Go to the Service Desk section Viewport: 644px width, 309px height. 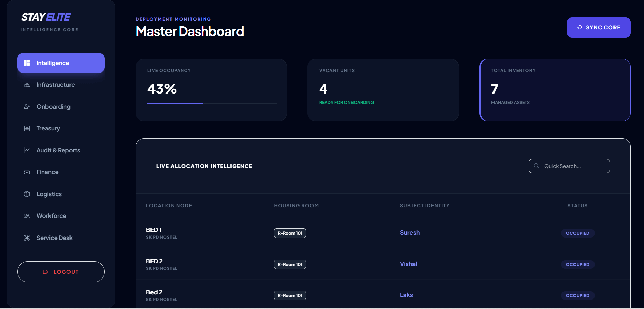(x=55, y=238)
